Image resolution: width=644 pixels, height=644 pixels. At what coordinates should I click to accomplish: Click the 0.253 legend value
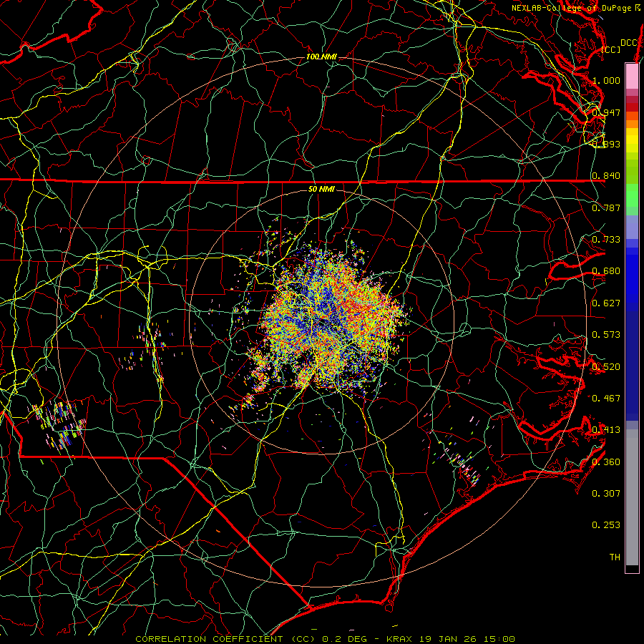pyautogui.click(x=606, y=525)
